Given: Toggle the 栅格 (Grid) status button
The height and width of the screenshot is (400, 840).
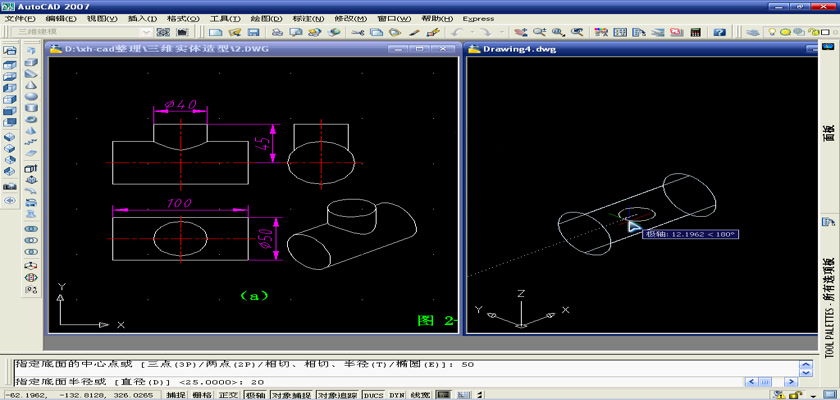Looking at the screenshot, I should point(201,395).
